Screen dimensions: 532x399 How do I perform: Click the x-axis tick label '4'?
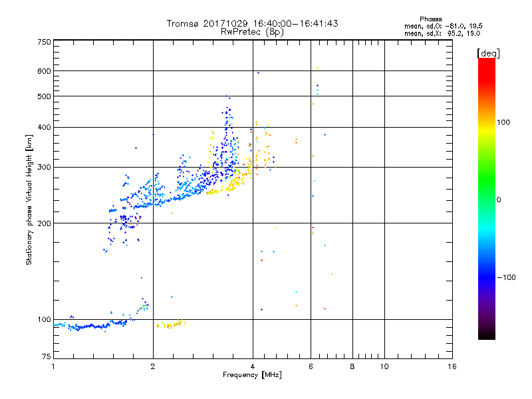pos(253,366)
